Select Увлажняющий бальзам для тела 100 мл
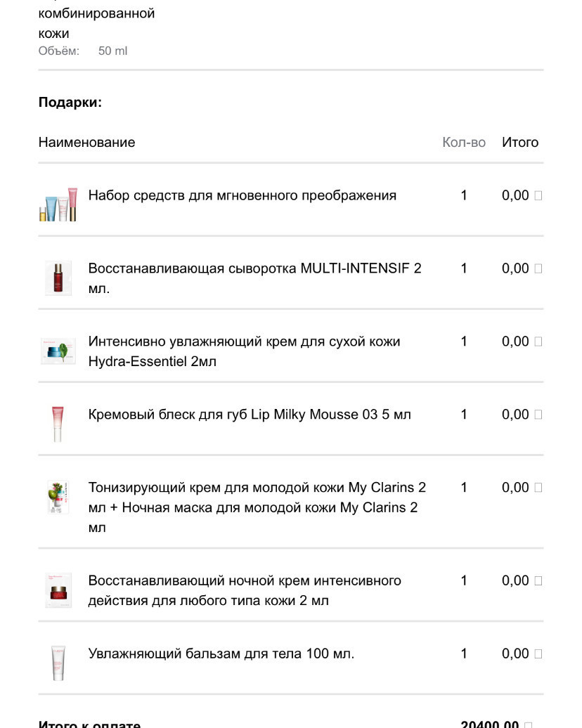 coord(221,654)
